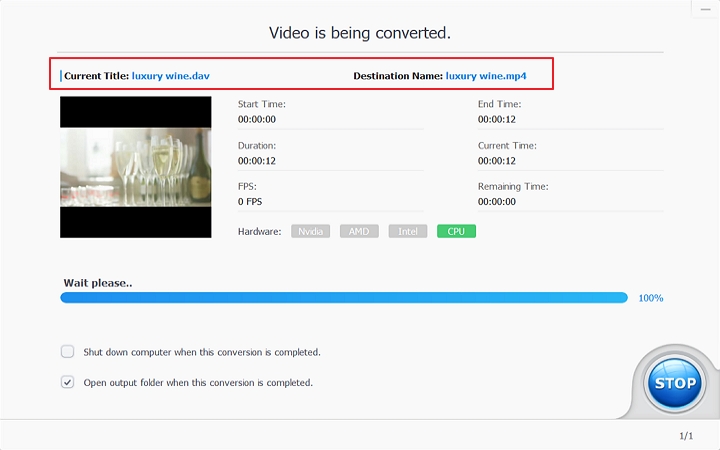The height and width of the screenshot is (450, 720).
Task: Click the Duration value 00:00:12
Action: 257,161
